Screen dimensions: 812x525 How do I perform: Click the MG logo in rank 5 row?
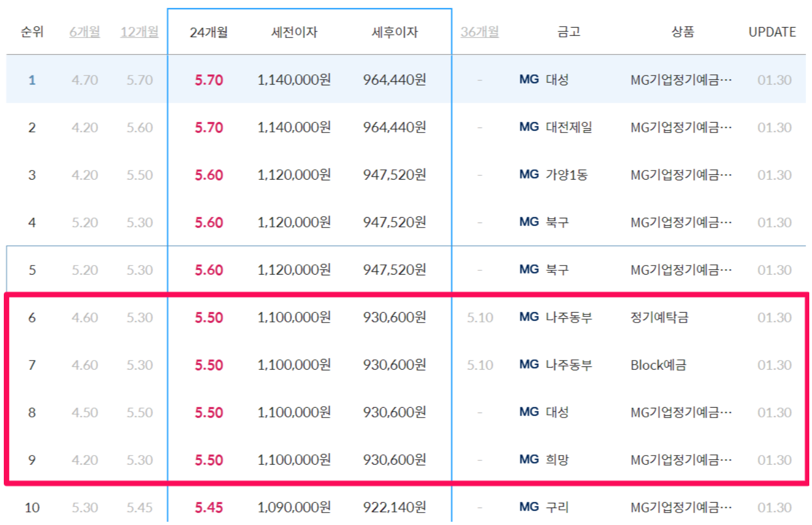[x=529, y=270]
